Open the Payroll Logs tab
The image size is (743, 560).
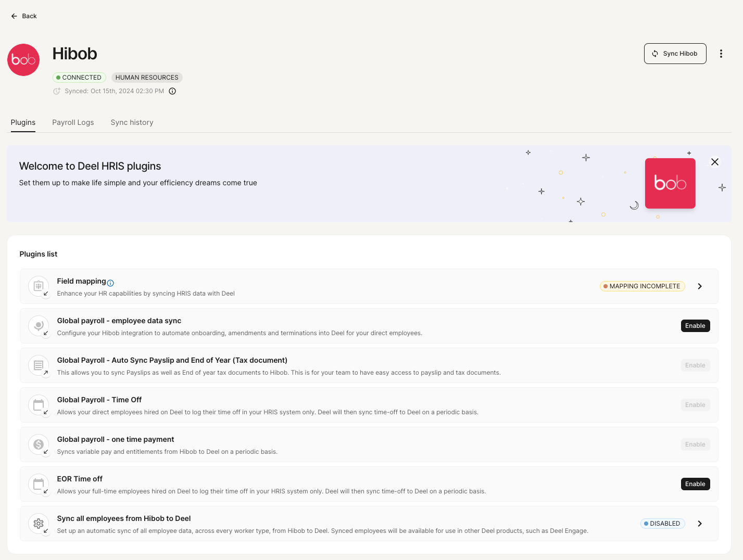click(73, 122)
